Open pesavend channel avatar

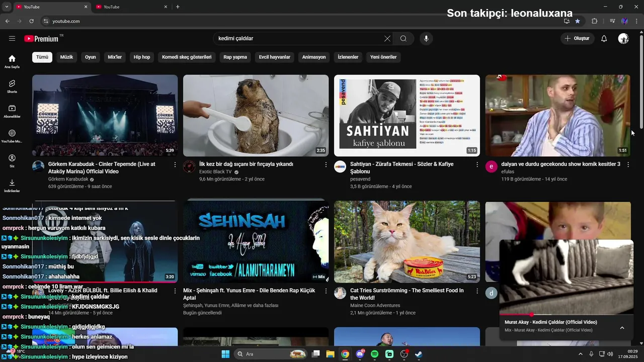pos(340,167)
